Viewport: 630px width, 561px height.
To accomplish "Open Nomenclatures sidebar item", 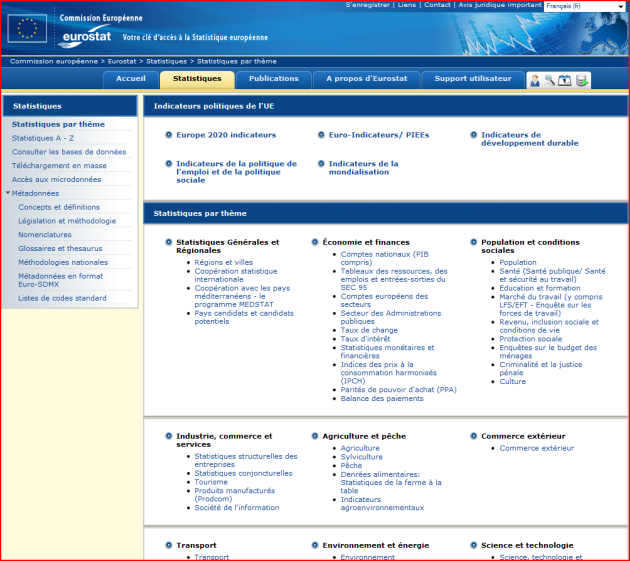I will coord(45,234).
